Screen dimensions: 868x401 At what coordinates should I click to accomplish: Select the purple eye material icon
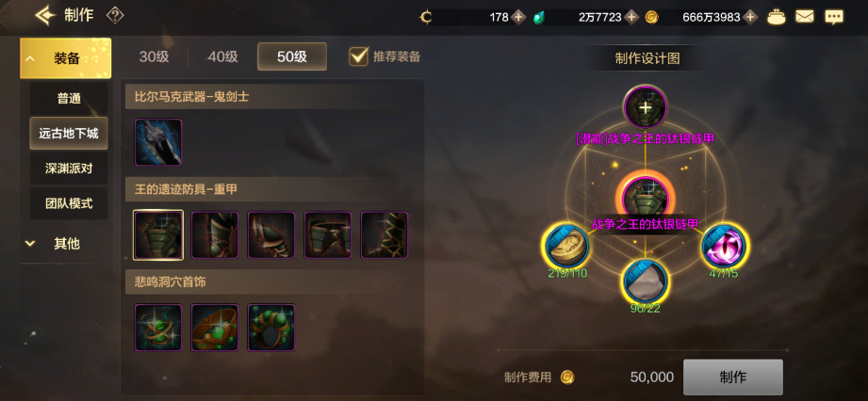[x=725, y=246]
